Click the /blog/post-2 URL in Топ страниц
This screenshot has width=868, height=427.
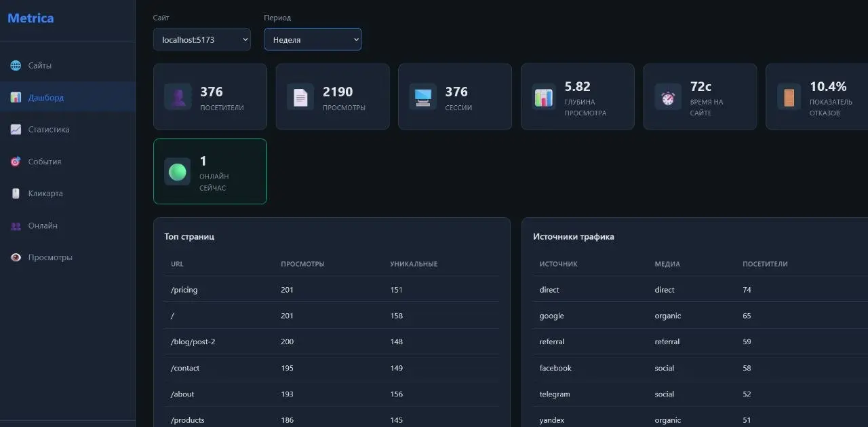(x=193, y=341)
